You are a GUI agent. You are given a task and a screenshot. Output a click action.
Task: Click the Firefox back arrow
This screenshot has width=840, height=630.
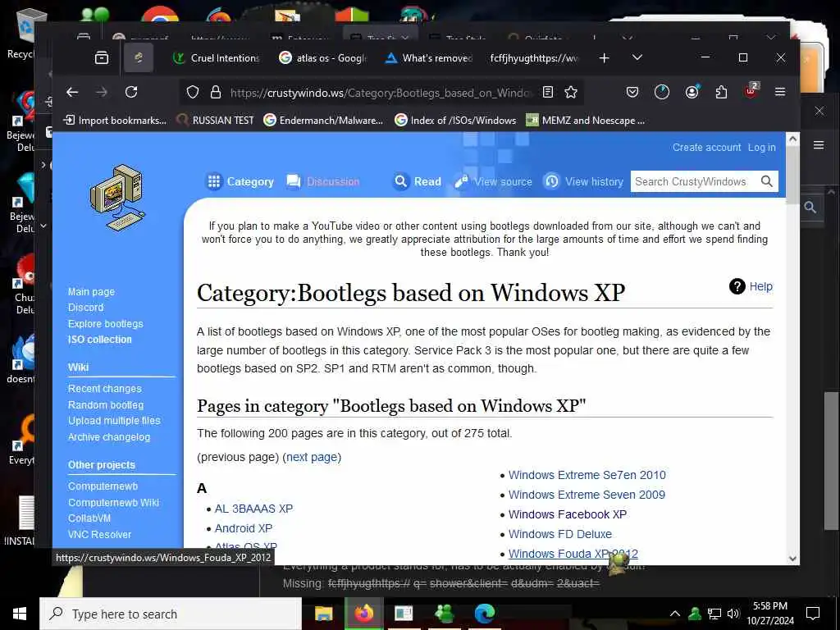72,92
